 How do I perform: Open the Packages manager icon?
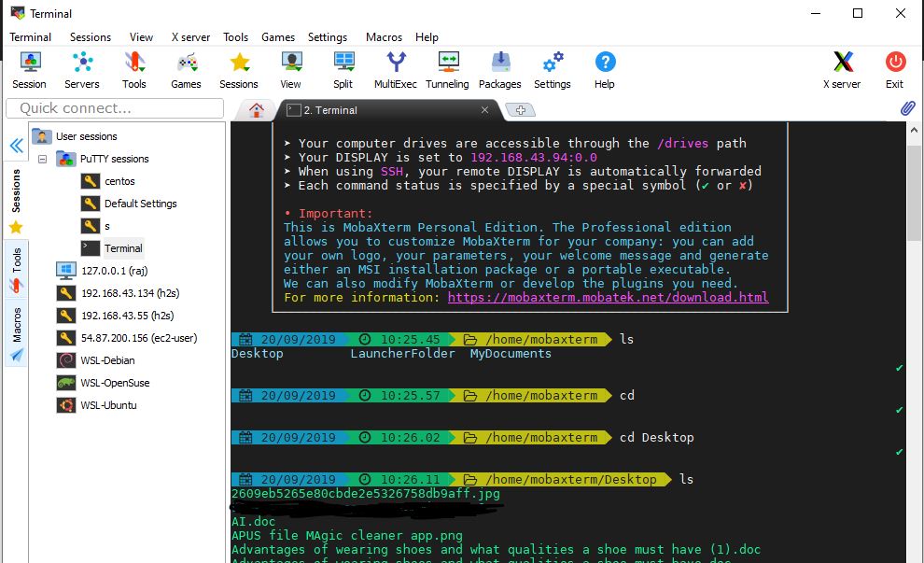coord(500,70)
